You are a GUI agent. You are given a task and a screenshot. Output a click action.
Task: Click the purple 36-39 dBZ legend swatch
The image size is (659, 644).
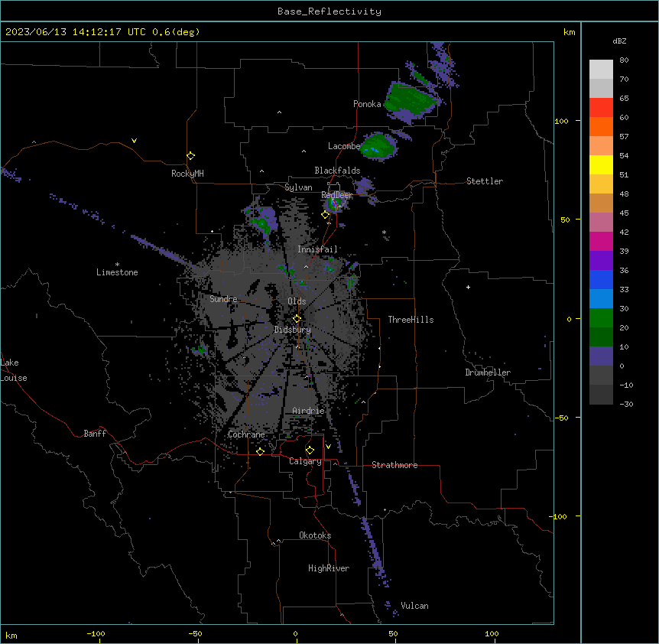click(x=601, y=261)
